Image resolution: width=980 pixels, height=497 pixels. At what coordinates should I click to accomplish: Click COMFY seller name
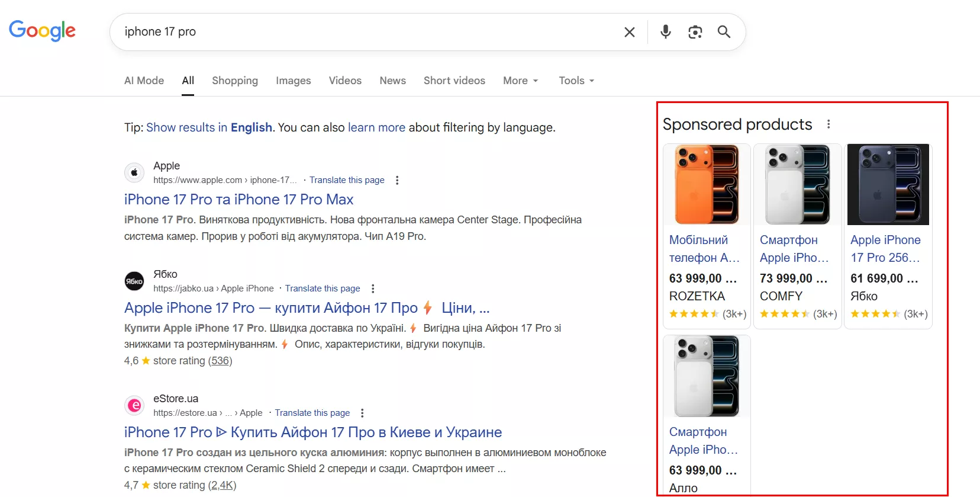781,296
